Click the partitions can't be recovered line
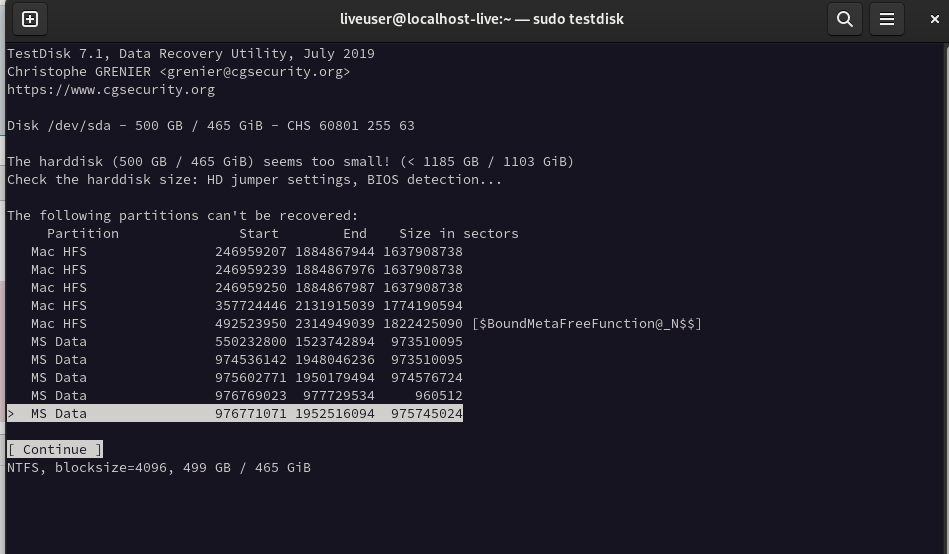The height and width of the screenshot is (554, 949). click(x=183, y=216)
